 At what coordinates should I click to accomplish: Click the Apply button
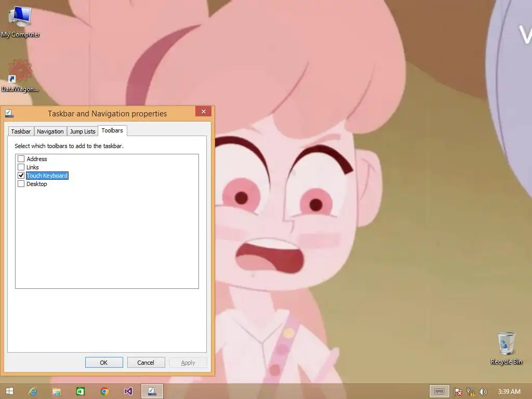[188, 362]
